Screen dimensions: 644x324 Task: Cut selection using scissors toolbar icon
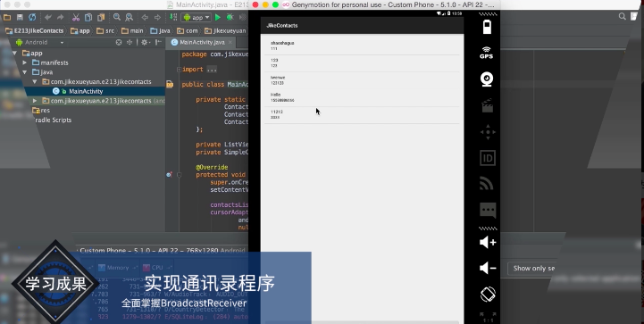[76, 17]
